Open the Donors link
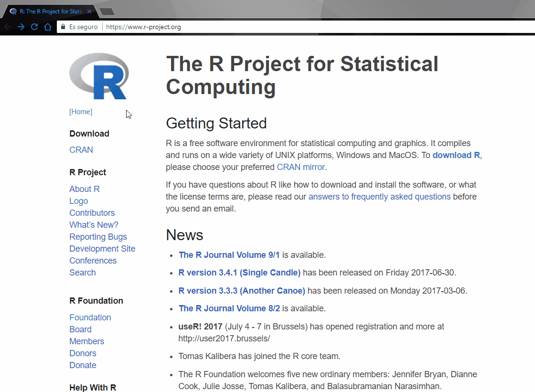 point(83,353)
